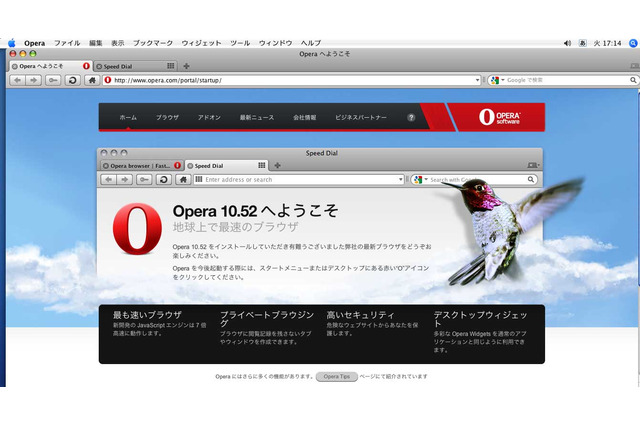Screen dimensions: 640x426
Task: Click the clock showing 火 17:14
Action: (x=607, y=43)
